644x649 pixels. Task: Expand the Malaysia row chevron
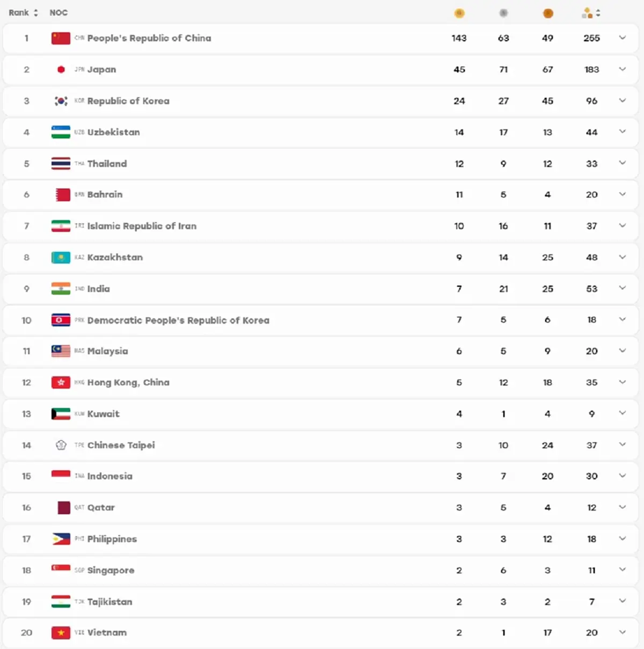click(x=623, y=351)
